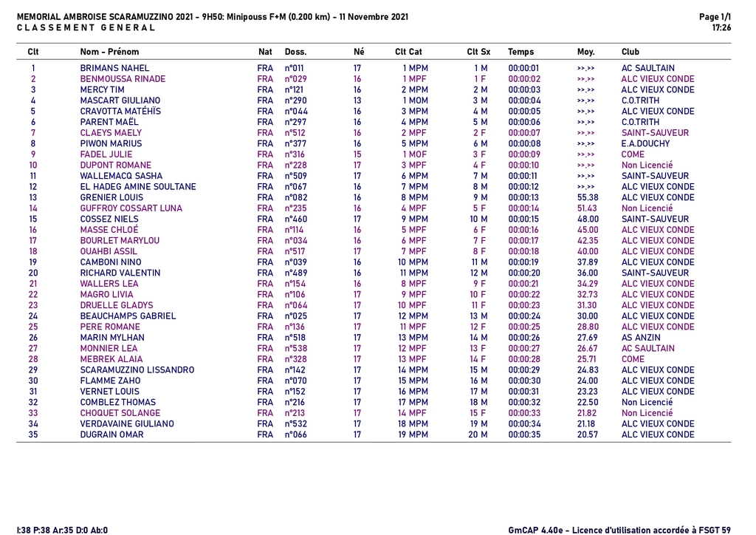Click the 'Clt Cat' column header
Image resolution: width=756 pixels, height=535 pixels.
click(408, 52)
